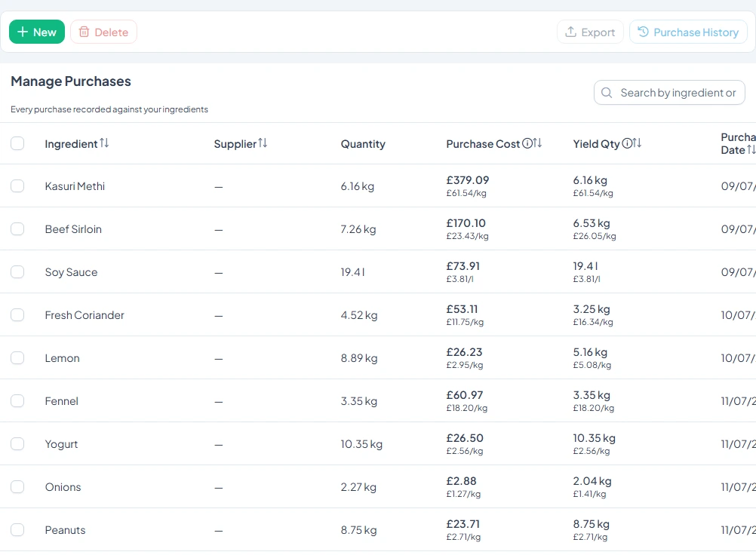Select the Beef Sirloin row checkbox
Viewport: 756px width, 558px height.
coord(17,229)
